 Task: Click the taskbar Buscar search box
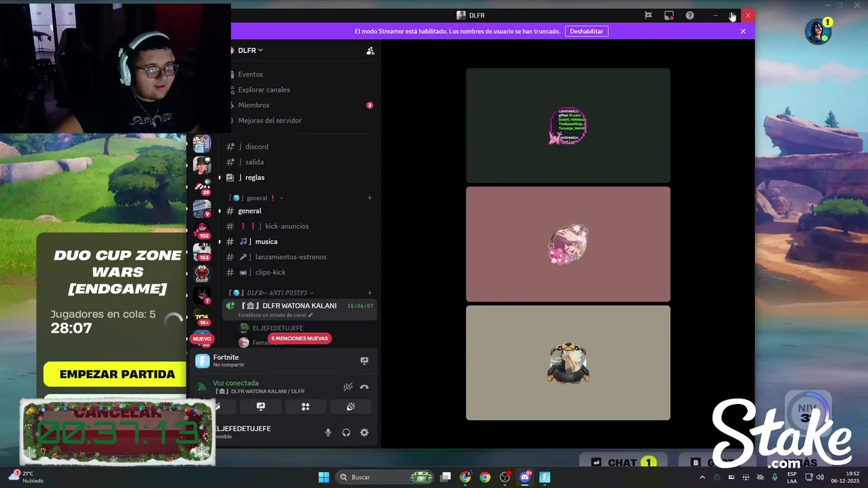(x=385, y=477)
